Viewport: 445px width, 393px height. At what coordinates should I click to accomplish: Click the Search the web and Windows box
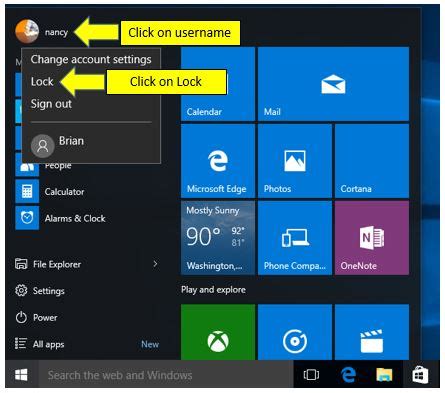(x=166, y=375)
